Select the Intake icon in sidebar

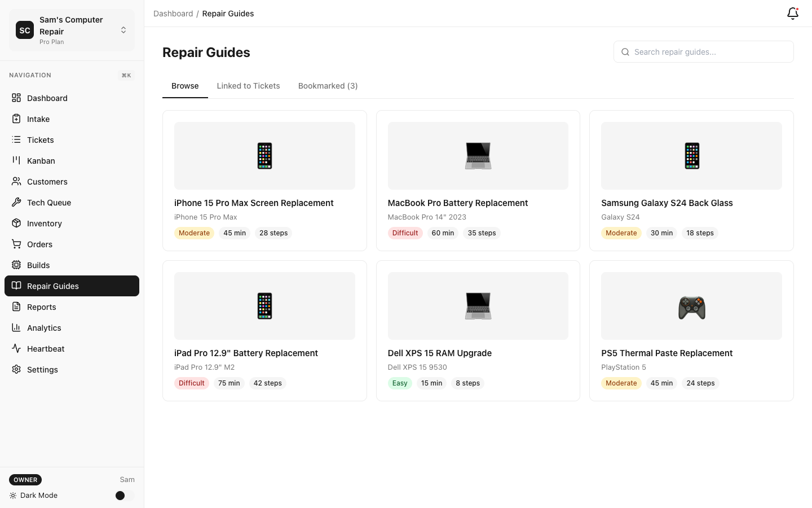(x=16, y=119)
